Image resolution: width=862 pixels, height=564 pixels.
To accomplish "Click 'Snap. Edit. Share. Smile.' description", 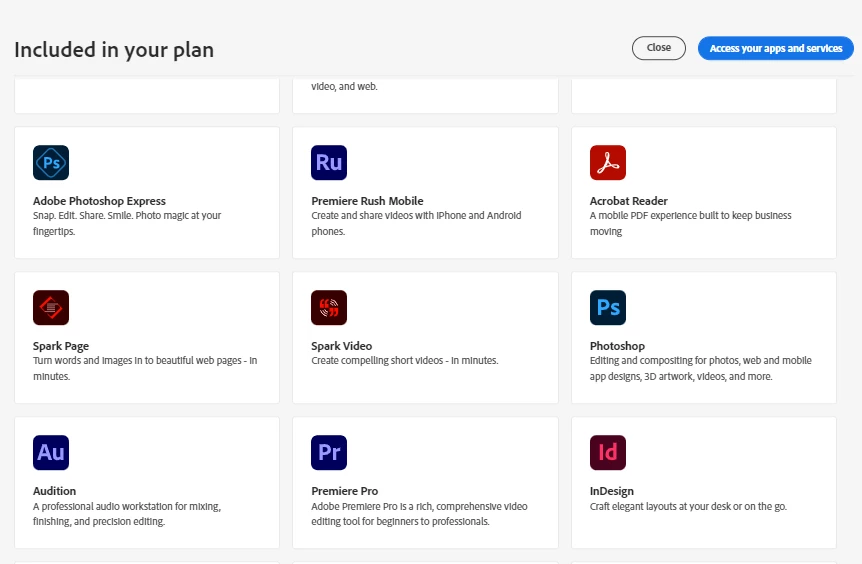I will (x=127, y=223).
